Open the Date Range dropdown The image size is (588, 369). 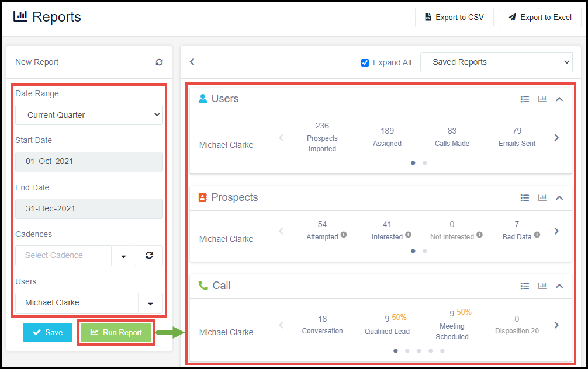click(x=89, y=115)
